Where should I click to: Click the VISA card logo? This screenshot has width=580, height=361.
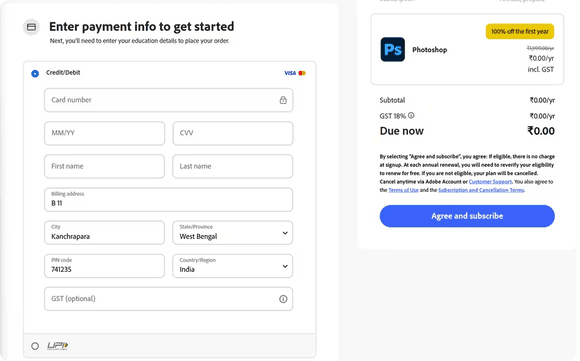tap(290, 73)
